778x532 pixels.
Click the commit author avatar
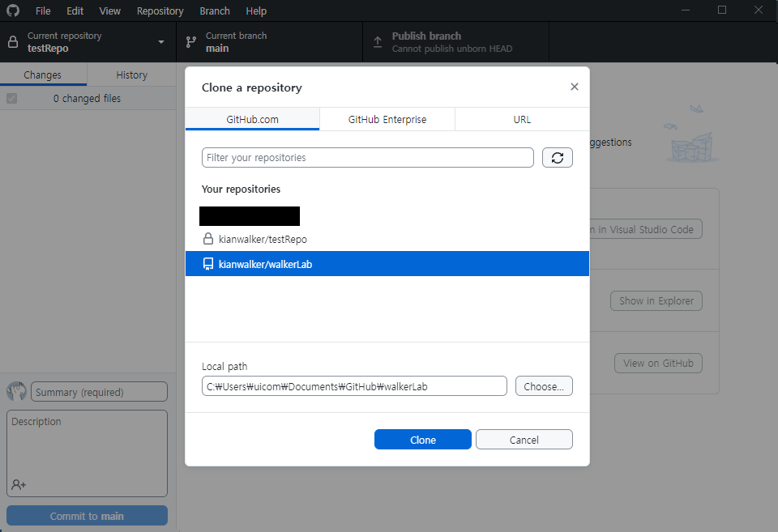click(16, 392)
